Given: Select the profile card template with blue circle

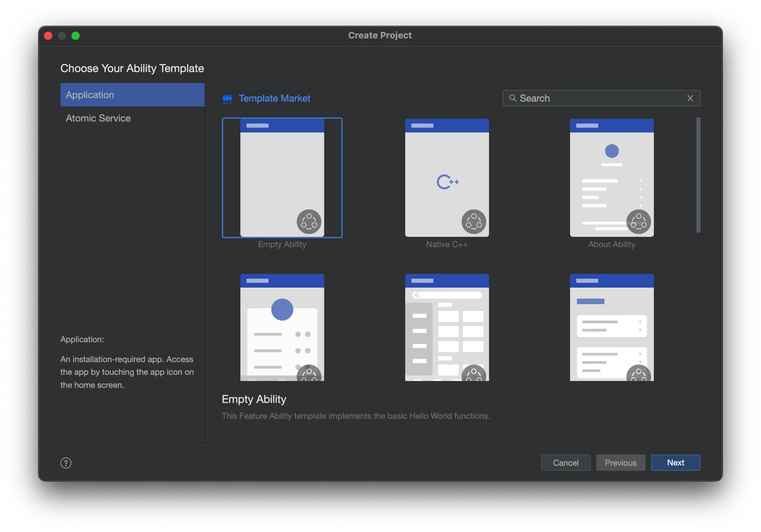Looking at the screenshot, I should coord(282,327).
